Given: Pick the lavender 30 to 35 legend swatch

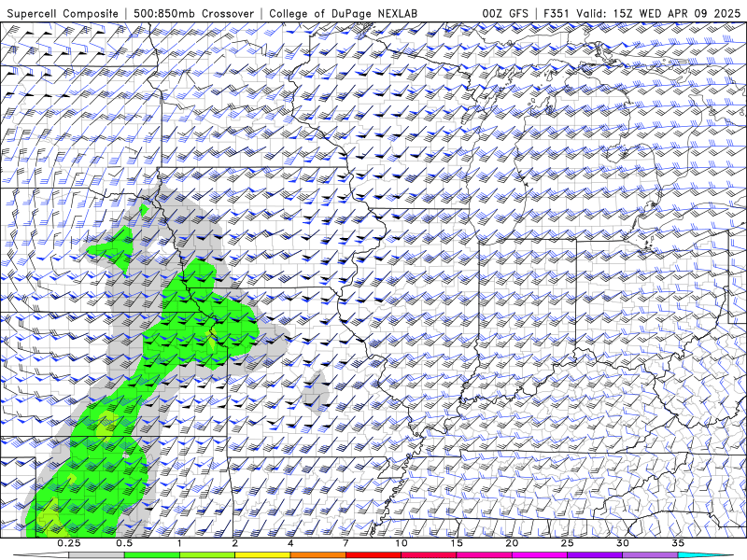Looking at the screenshot, I should (x=650, y=555).
